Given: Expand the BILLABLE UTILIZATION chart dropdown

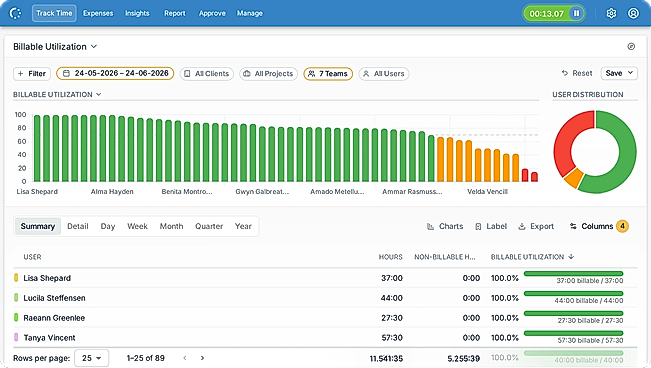Looking at the screenshot, I should point(57,95).
